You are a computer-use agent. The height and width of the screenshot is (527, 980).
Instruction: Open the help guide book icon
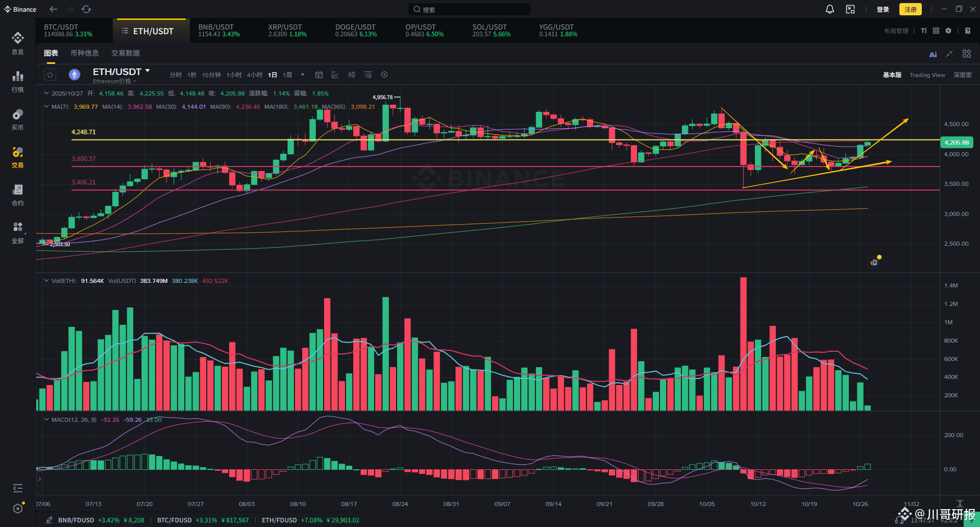[x=968, y=31]
